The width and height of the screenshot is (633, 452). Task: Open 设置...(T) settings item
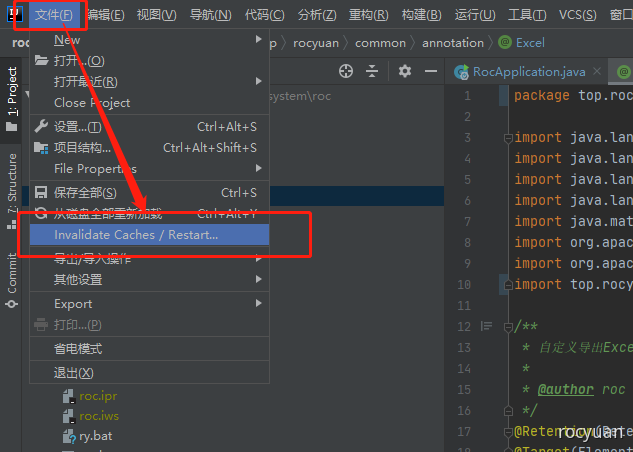[149, 127]
